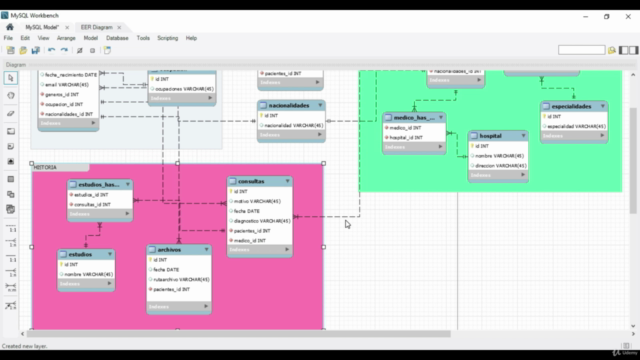Open the Edit menu
Screen dimensions: 640x360
tap(25, 38)
